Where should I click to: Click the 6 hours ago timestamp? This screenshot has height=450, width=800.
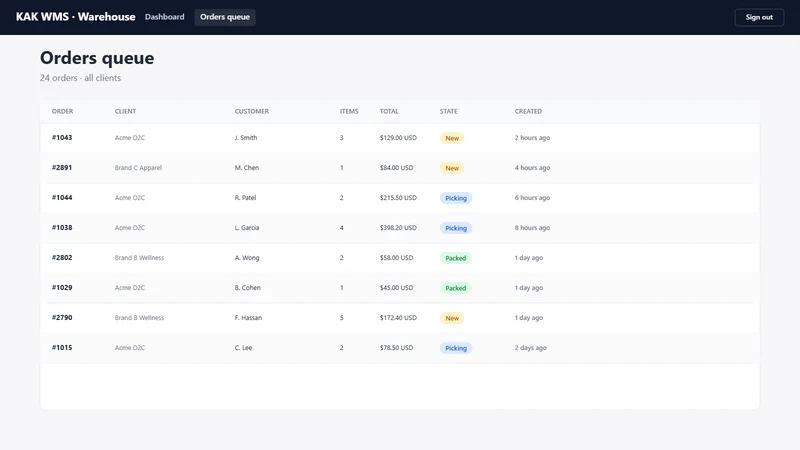click(x=532, y=198)
